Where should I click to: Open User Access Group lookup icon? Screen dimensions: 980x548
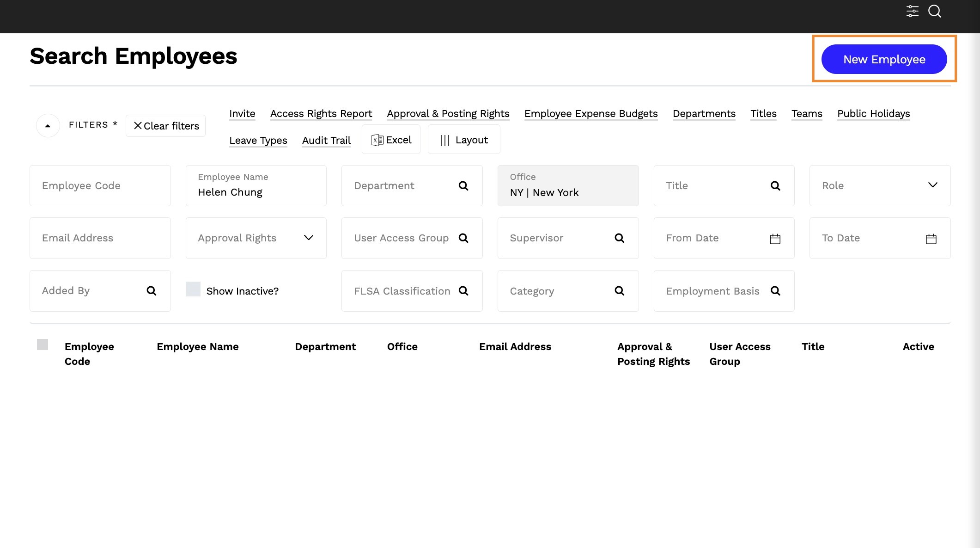click(463, 238)
